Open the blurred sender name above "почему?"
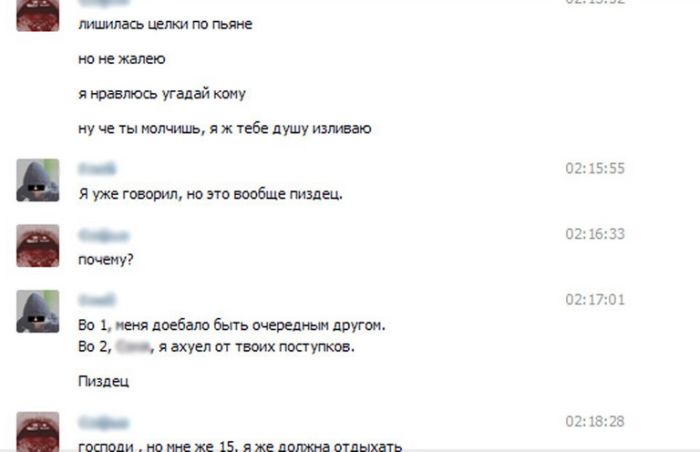 (x=104, y=235)
